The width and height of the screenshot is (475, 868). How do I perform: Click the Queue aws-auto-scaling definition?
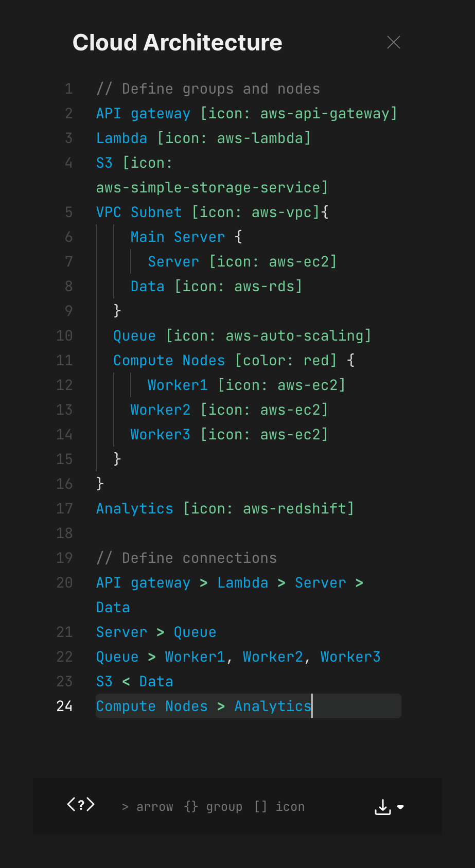[x=242, y=335]
